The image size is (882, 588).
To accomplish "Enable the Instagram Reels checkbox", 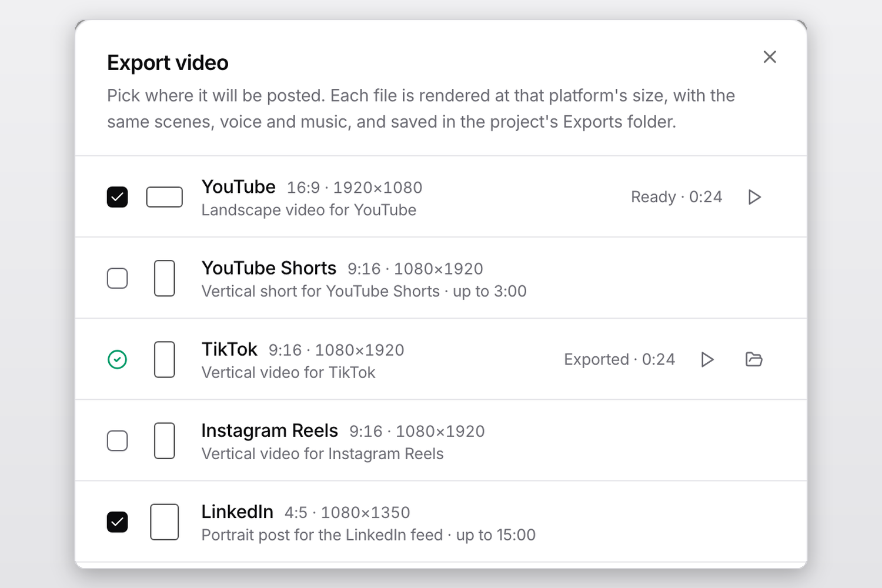I will tap(118, 440).
